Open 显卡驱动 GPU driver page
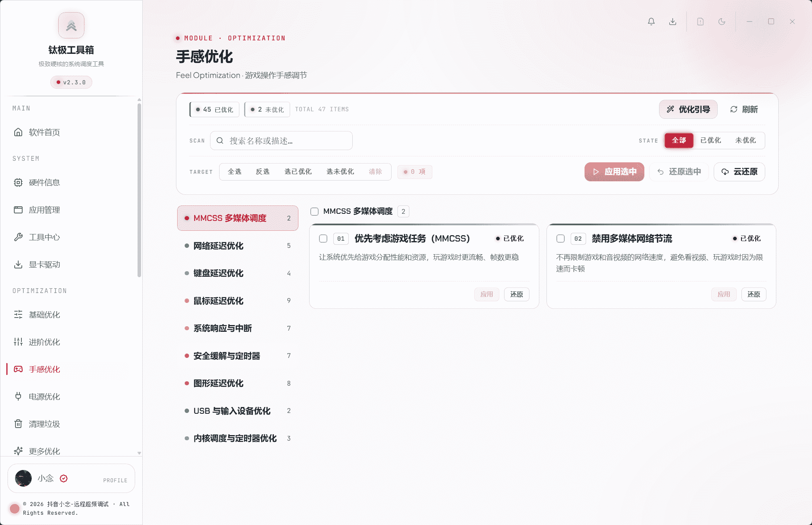812x525 pixels. (71, 264)
